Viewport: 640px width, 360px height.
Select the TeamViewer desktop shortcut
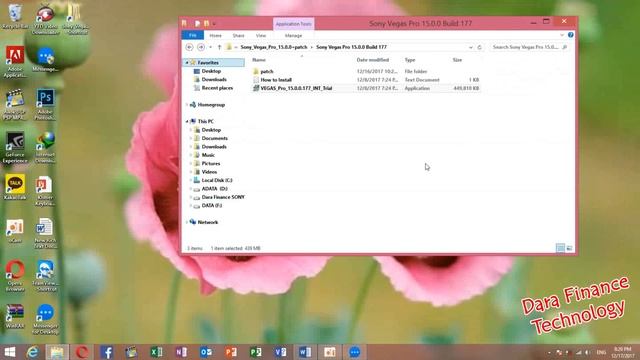point(45,275)
